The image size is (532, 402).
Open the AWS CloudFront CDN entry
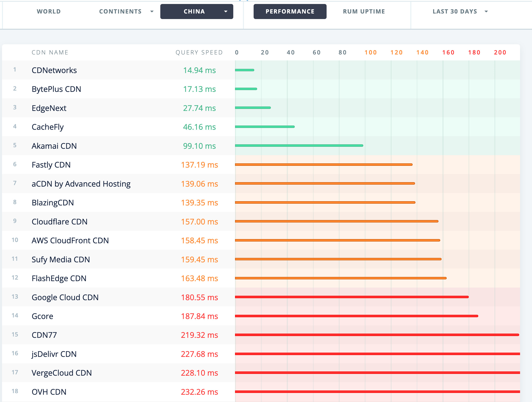click(70, 240)
